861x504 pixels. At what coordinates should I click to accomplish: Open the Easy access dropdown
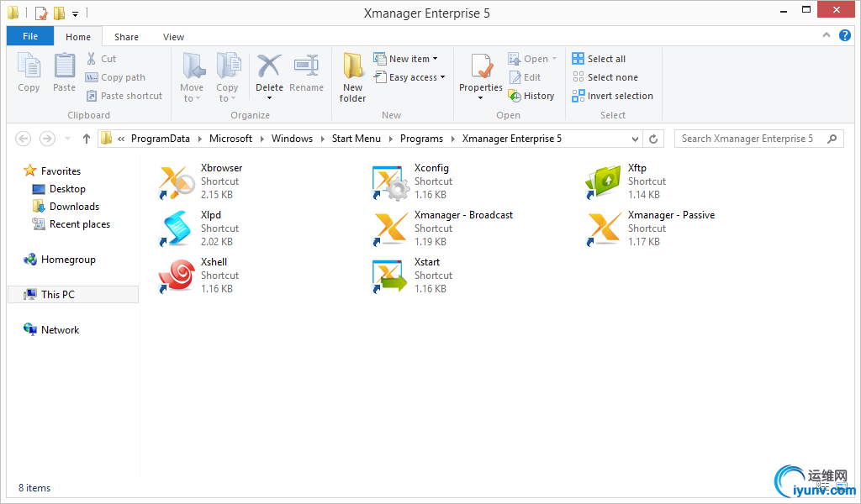pos(409,77)
